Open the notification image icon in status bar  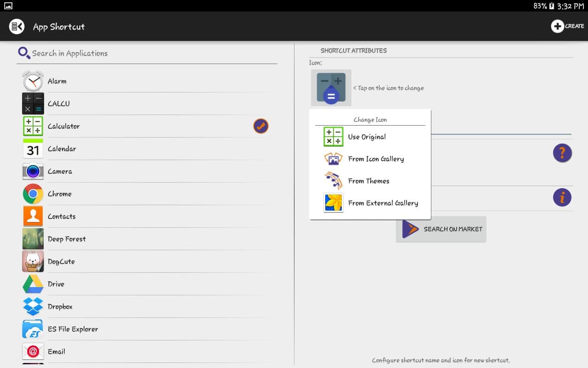click(8, 6)
